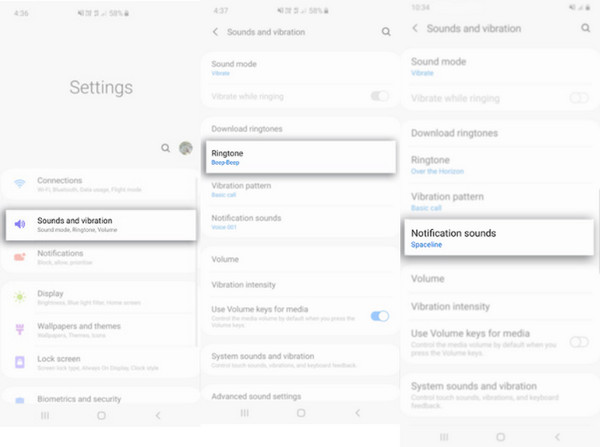Tap the Wallpapers and themes brush icon
Image resolution: width=600 pixels, height=447 pixels.
point(20,329)
